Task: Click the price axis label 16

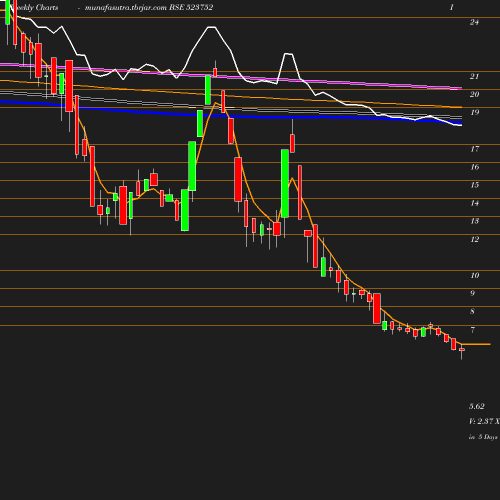Action: [474, 167]
